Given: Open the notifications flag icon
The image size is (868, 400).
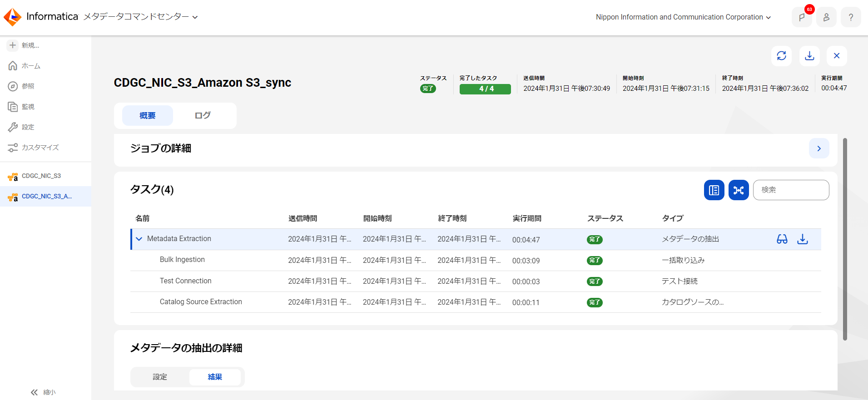Looking at the screenshot, I should coord(802,17).
